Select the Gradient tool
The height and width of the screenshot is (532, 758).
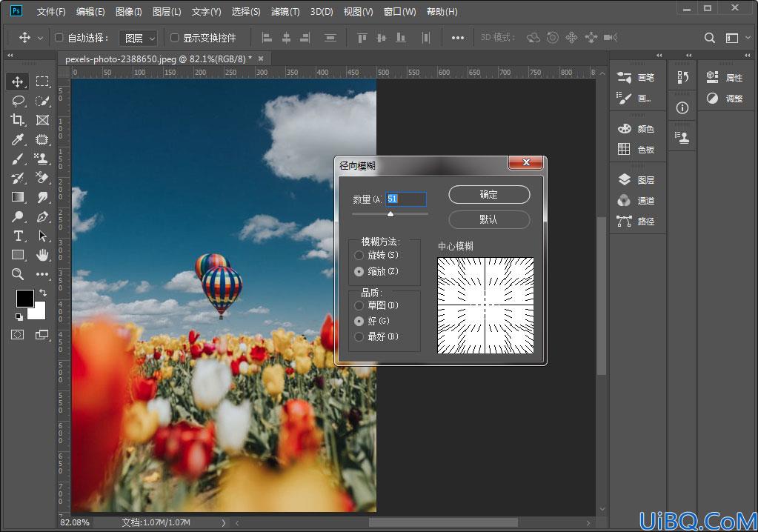coord(17,197)
